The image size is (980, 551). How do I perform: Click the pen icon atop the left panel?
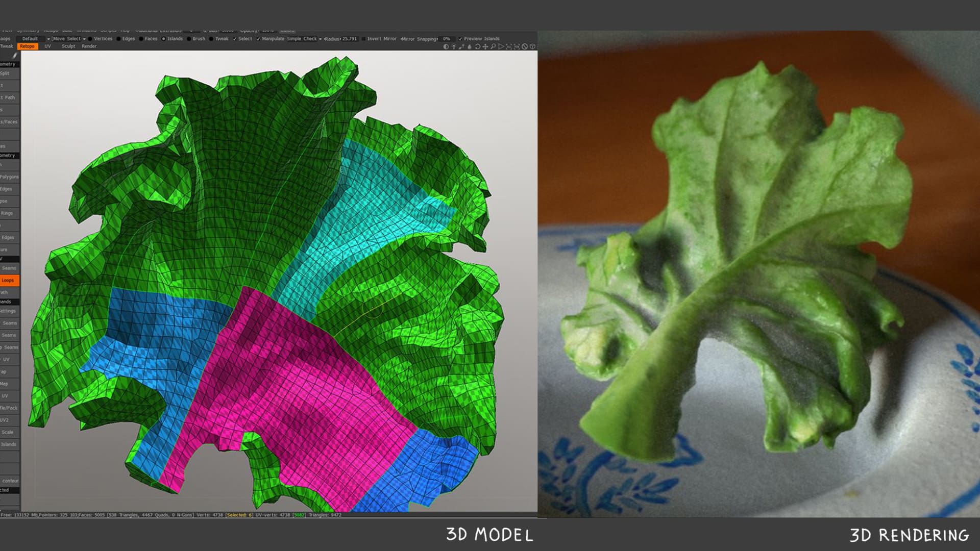[x=14, y=56]
